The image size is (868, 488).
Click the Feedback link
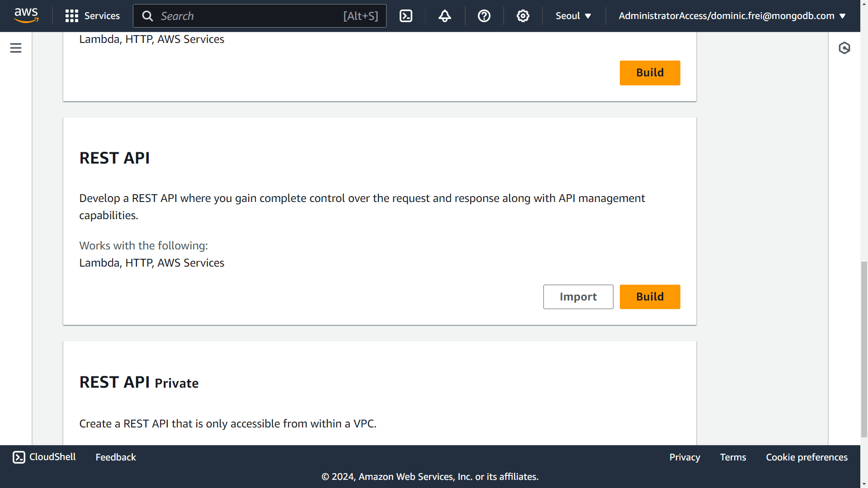coord(115,457)
